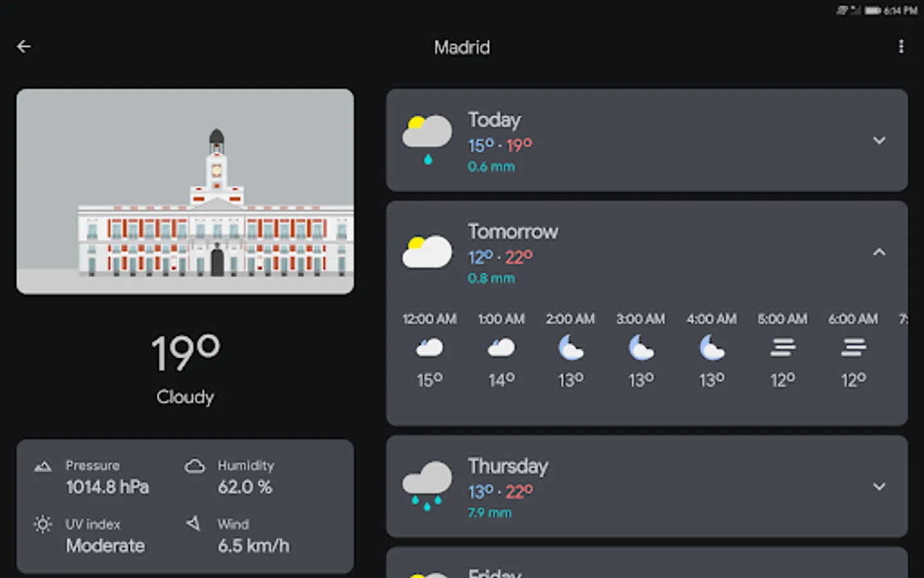Expand the Today forecast chevron
The image size is (924, 578).
(879, 140)
